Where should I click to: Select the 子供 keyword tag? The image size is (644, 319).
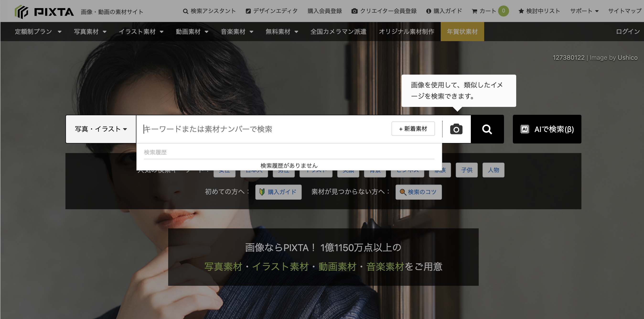coord(467,170)
